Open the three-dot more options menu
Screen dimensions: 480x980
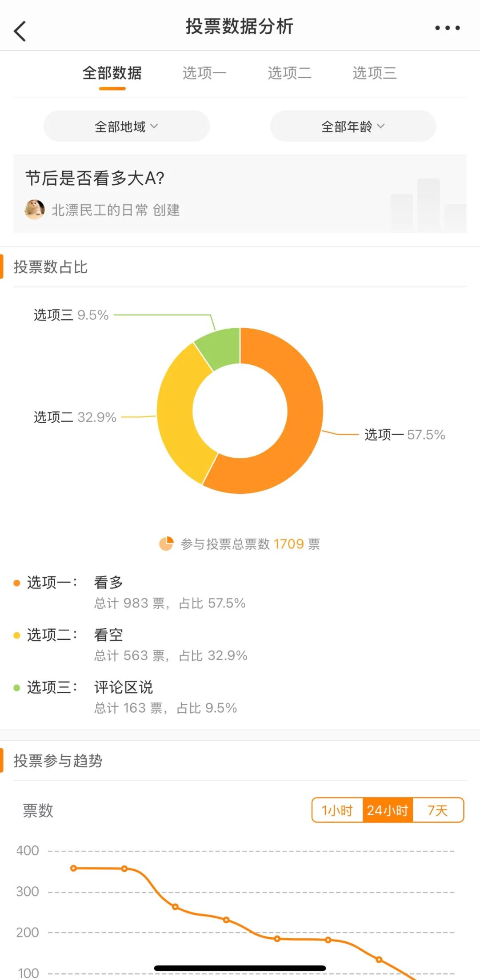point(447,28)
